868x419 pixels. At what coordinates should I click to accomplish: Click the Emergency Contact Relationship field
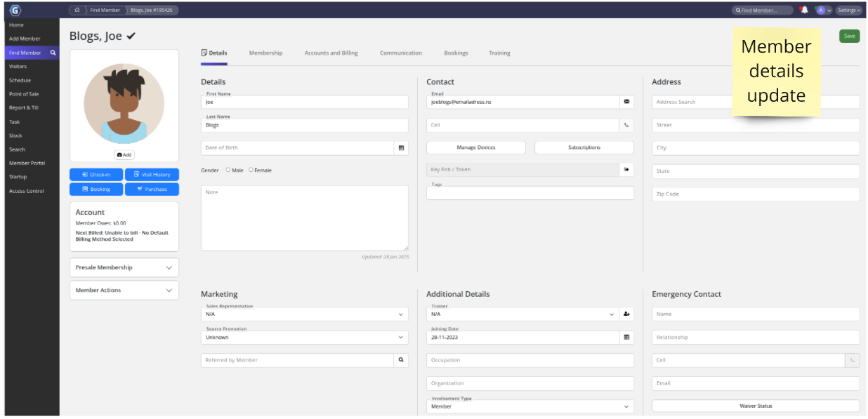[x=756, y=338]
